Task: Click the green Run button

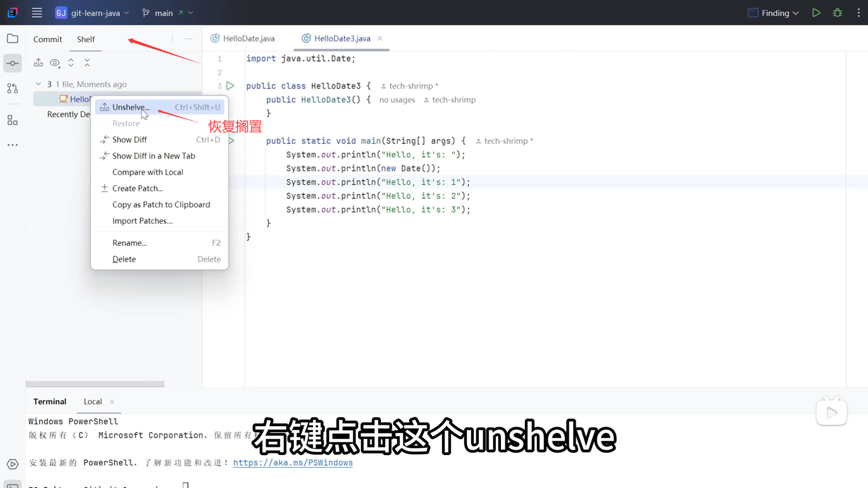Action: point(816,13)
